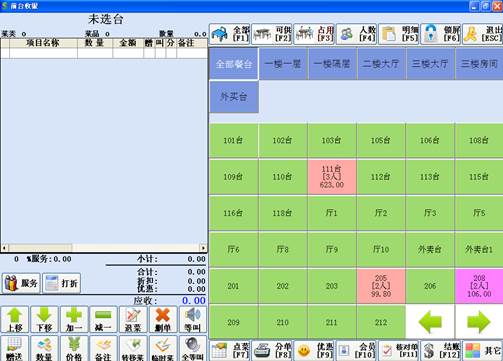
Task: Click the 减一 minus icon
Action: [x=103, y=316]
